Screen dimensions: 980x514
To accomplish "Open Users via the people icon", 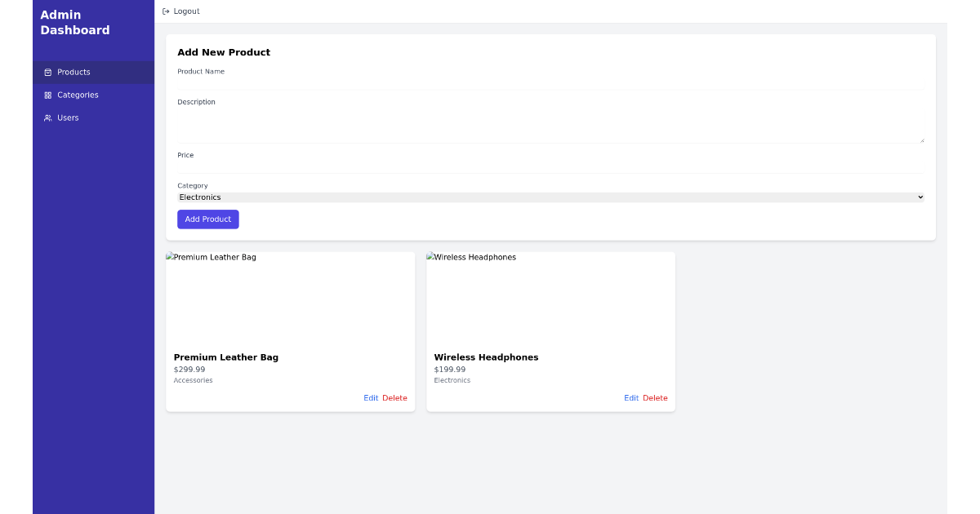I will coord(47,117).
